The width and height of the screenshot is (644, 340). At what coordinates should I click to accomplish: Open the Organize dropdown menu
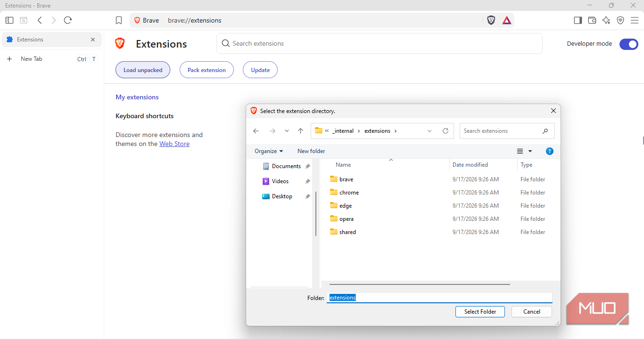coord(269,151)
